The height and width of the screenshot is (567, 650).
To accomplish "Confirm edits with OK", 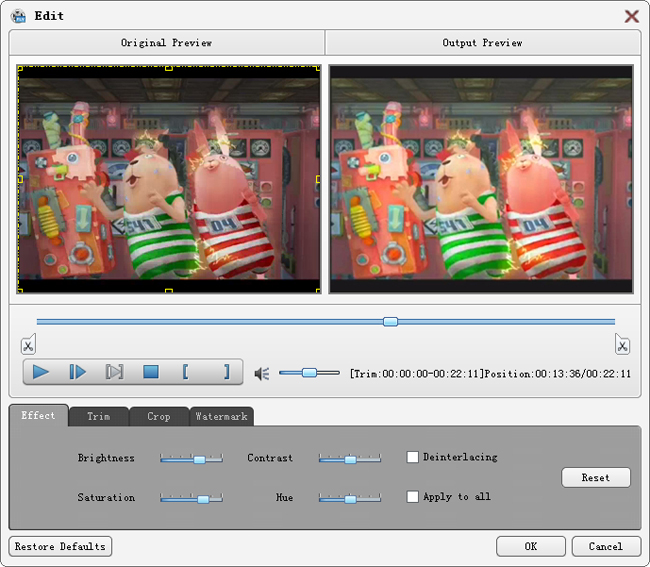I will point(531,547).
